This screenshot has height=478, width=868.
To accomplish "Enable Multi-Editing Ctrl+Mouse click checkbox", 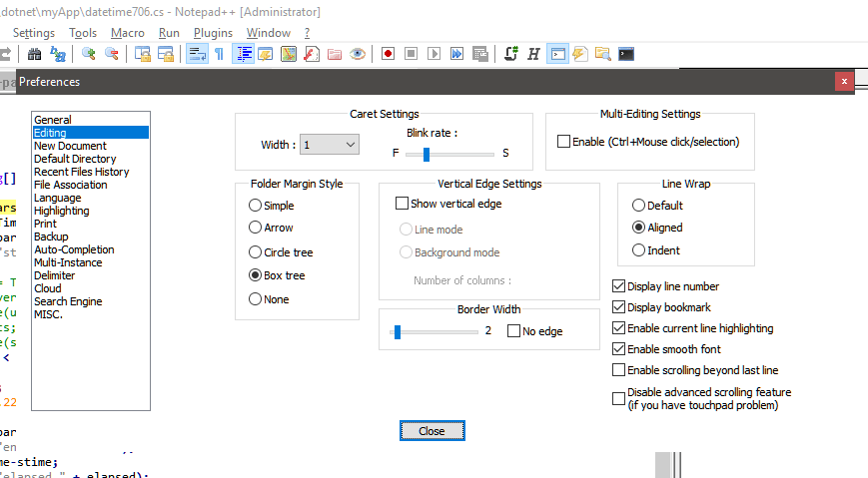I will coord(563,142).
